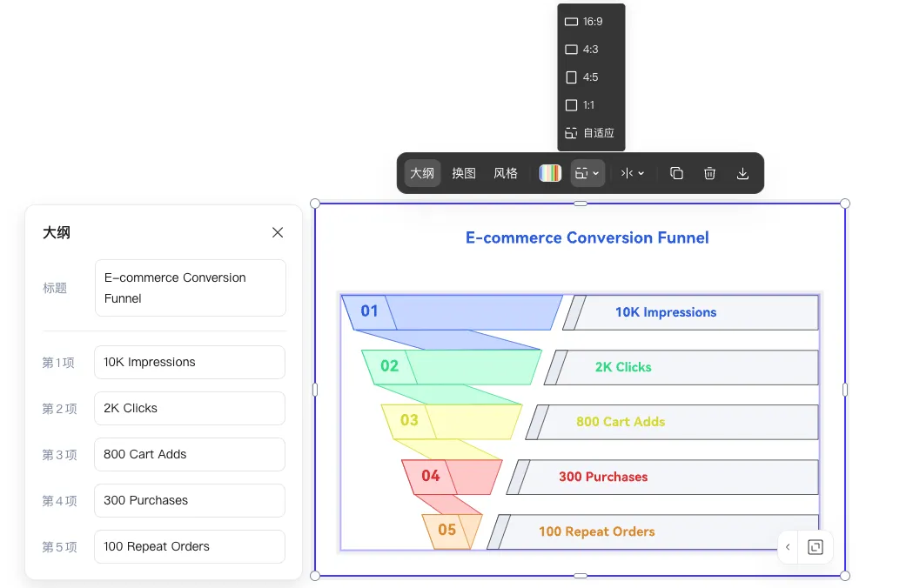Image resolution: width=913 pixels, height=588 pixels.
Task: Pick the 4:5 portrait ratio option
Action: (591, 77)
